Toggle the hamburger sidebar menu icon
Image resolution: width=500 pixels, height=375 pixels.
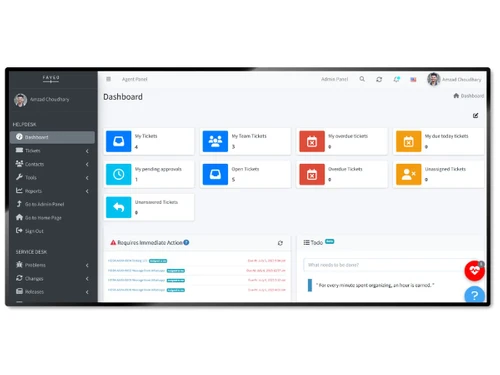(108, 79)
